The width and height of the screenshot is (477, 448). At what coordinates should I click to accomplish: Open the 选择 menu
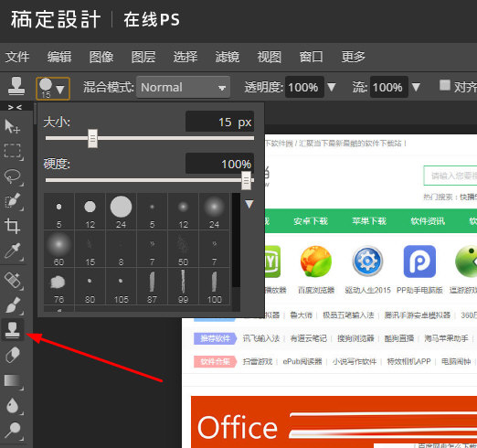(185, 57)
